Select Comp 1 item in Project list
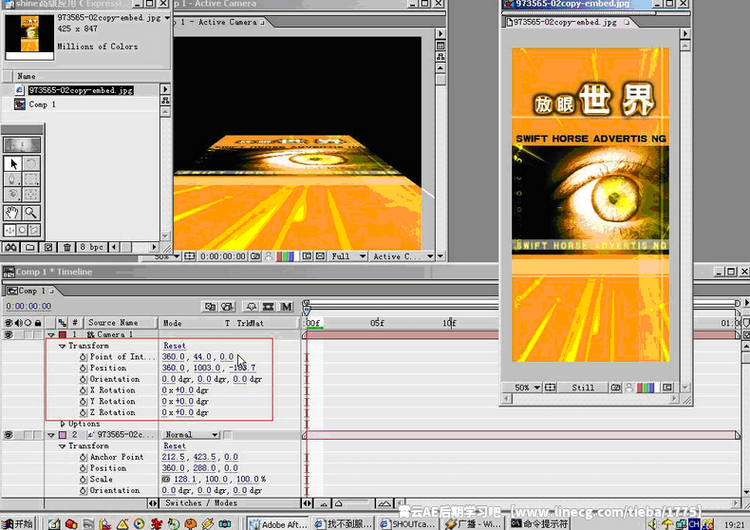Image resolution: width=750 pixels, height=530 pixels. 42,104
